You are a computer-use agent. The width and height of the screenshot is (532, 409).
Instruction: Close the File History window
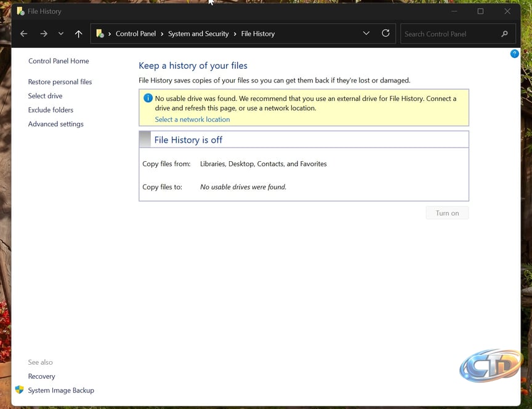coord(507,11)
